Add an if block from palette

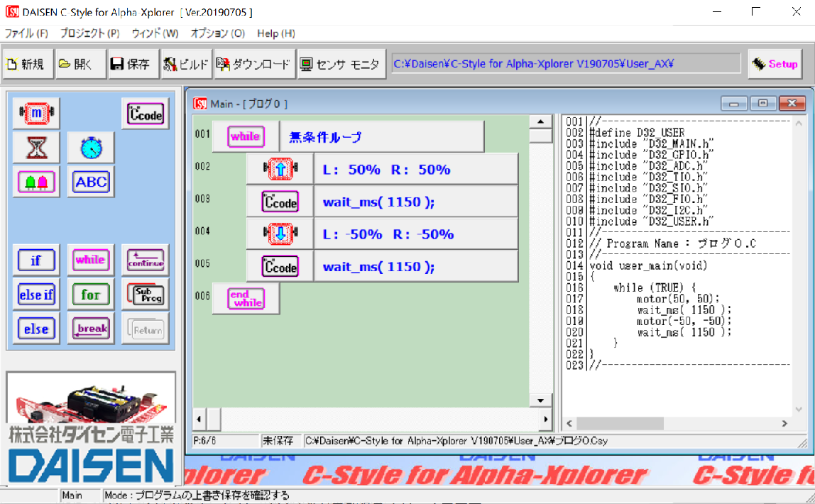click(36, 260)
